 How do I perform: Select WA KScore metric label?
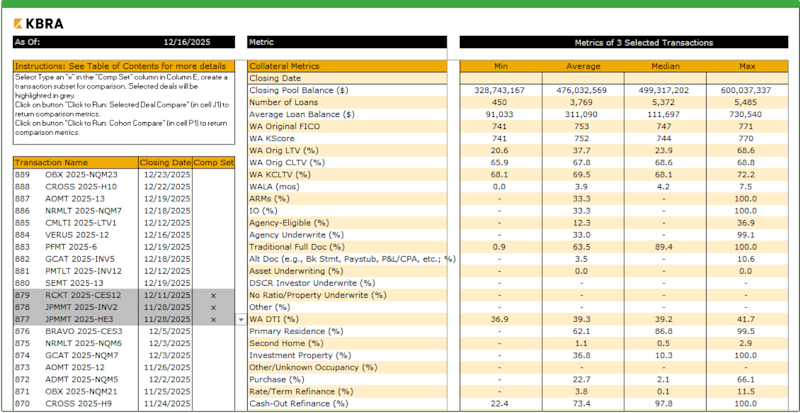[272, 138]
